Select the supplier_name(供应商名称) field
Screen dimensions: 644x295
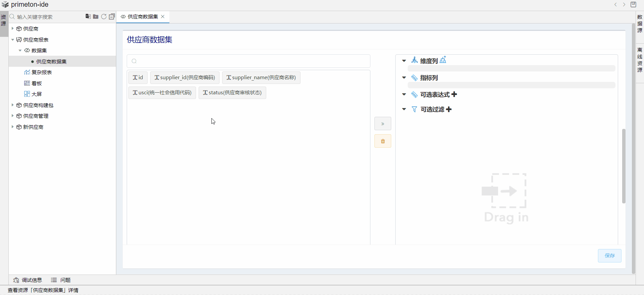coord(261,78)
